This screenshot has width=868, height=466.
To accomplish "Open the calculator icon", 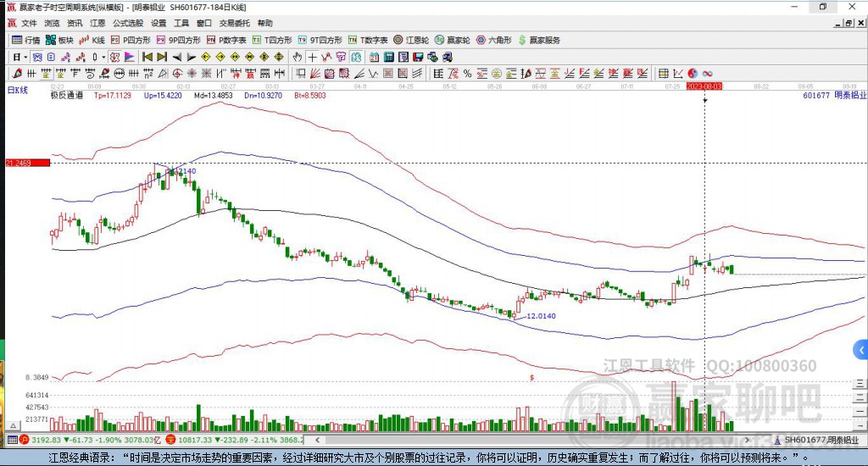I will point(388,57).
